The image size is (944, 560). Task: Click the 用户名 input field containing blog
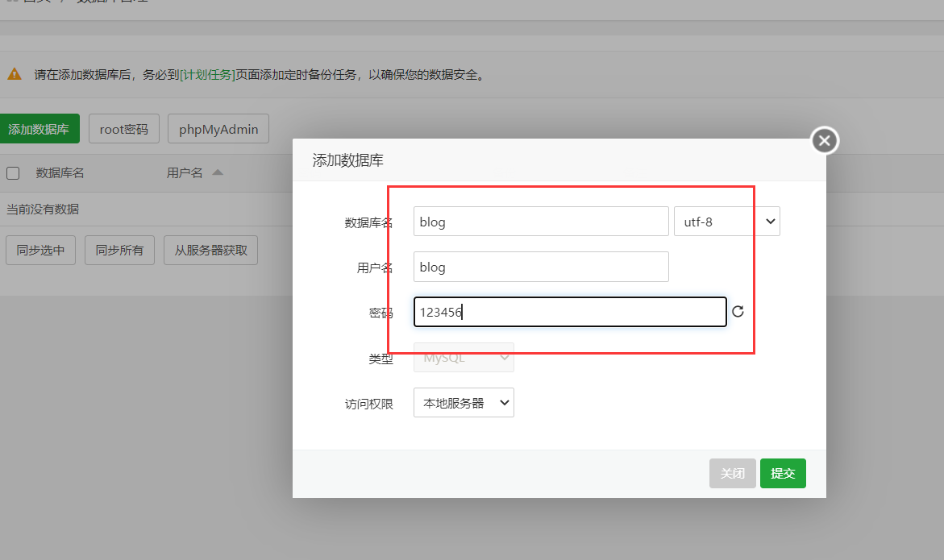[541, 267]
